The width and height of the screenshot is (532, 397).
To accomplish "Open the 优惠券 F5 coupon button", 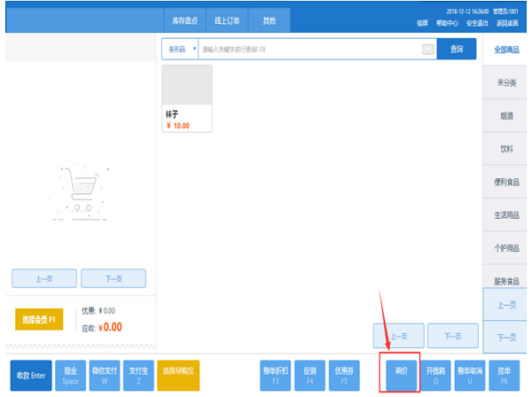I will [x=344, y=376].
